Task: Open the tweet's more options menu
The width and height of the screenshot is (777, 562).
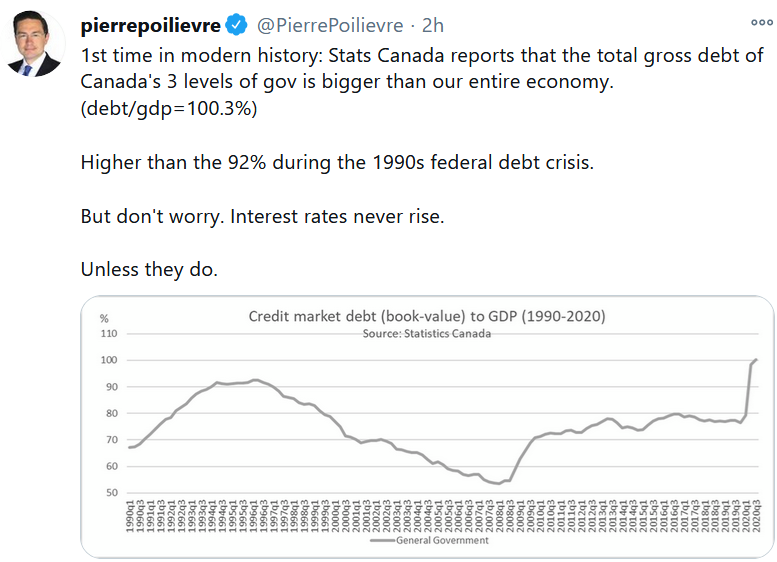Action: click(x=760, y=24)
